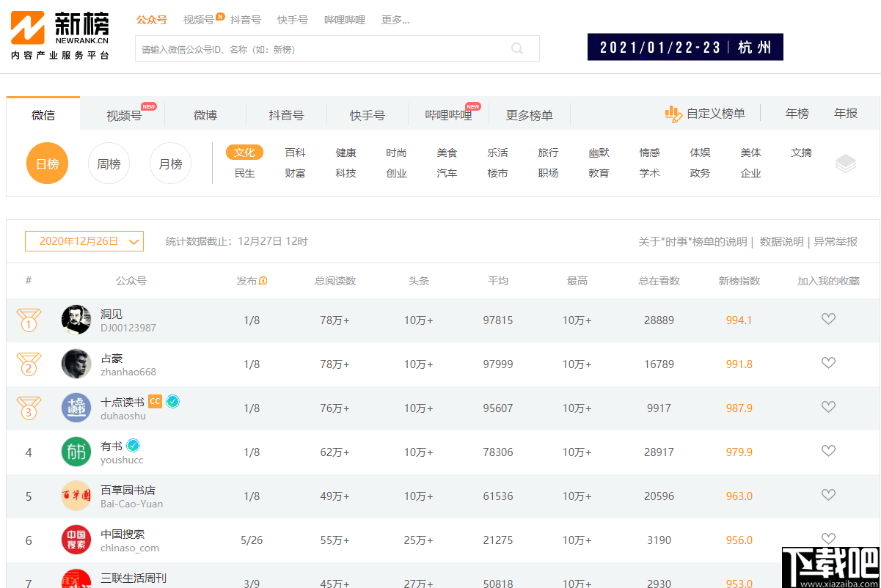Toggle the heart on 中国搜索 row
This screenshot has height=588, width=881.
828,539
